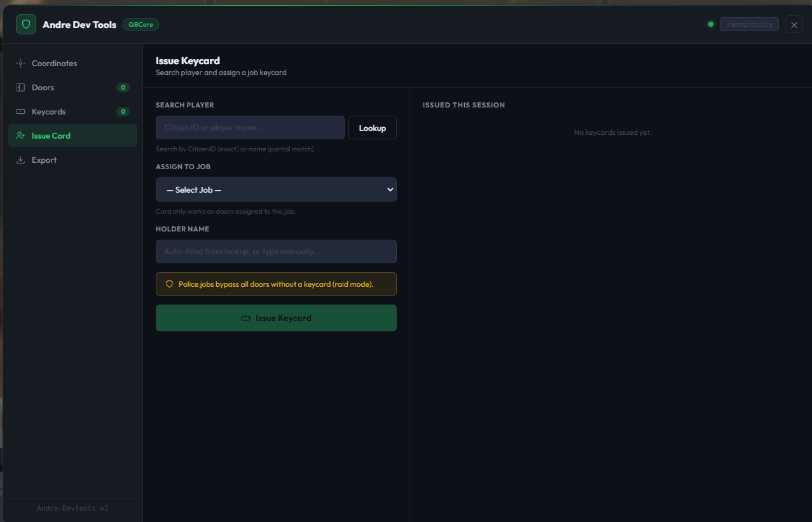The height and width of the screenshot is (522, 812).
Task: Go to the Keycards menu item
Action: pyautogui.click(x=72, y=112)
